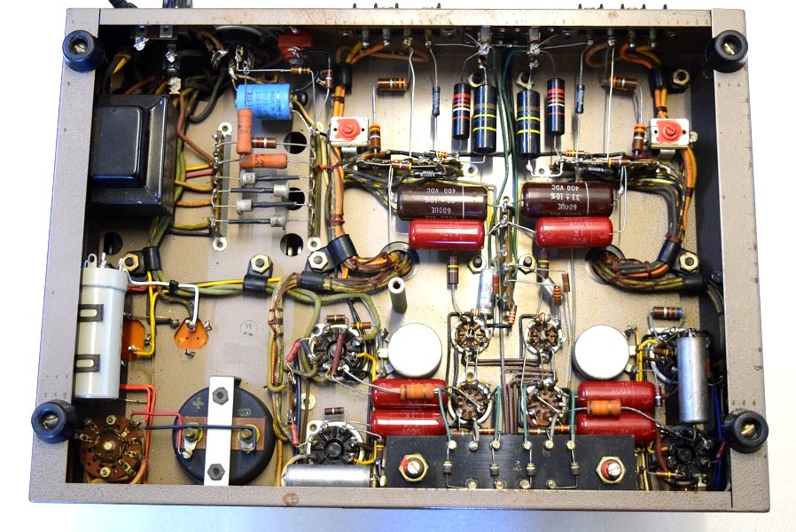Click the large white can capacitor

(x=100, y=330)
